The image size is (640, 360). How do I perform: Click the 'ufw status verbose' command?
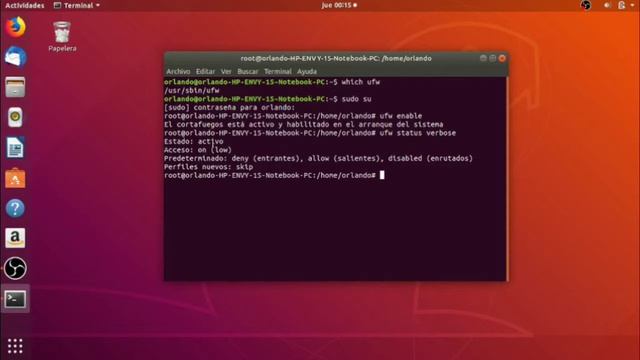[418, 133]
